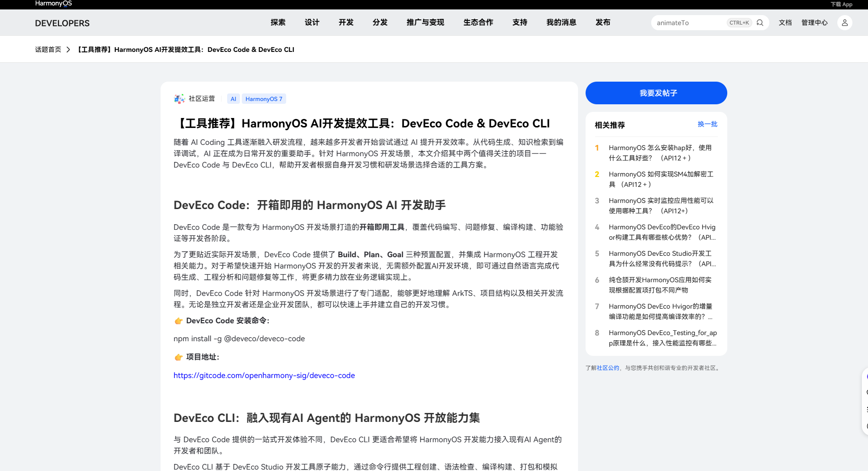This screenshot has height=471, width=868.
Task: Click the breadcrumb chevron after 话题首页
Action: coord(68,50)
